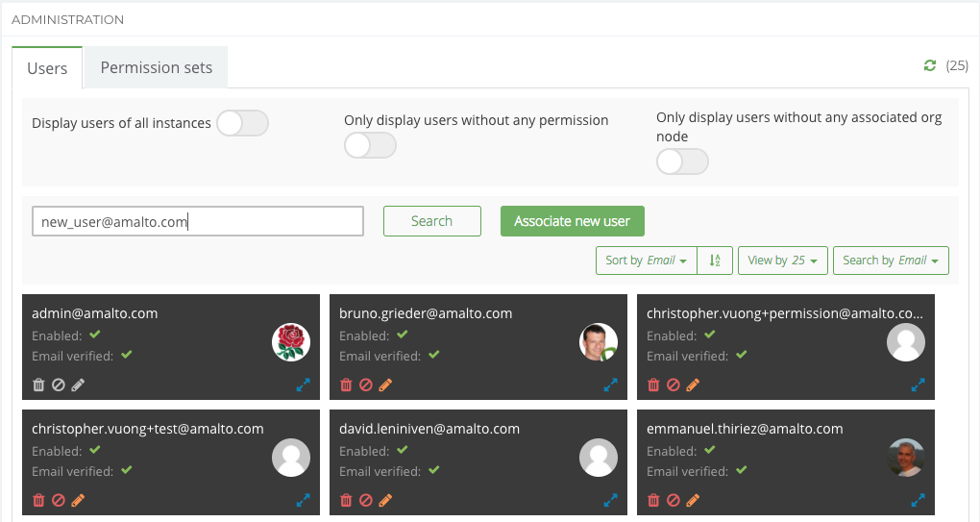The height and width of the screenshot is (522, 980).
Task: Toggle only users without any permission
Action: [x=370, y=145]
